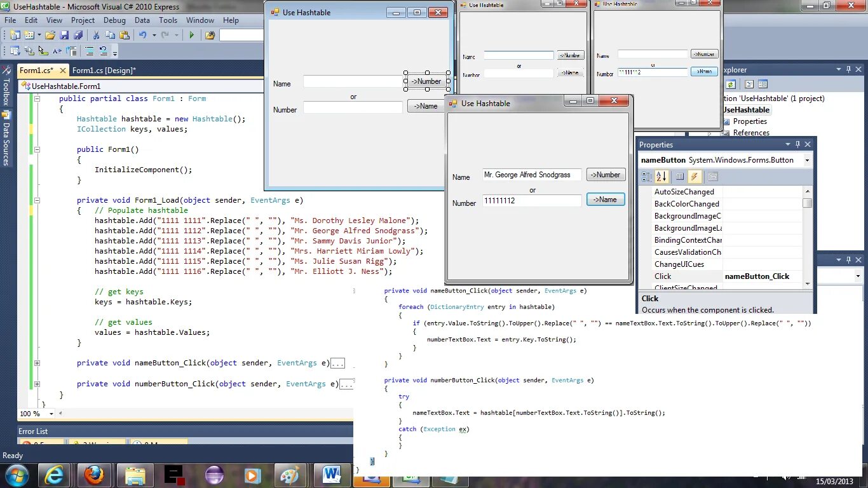Image resolution: width=868 pixels, height=488 pixels.
Task: Open Firefox from the taskbar
Action: 94,475
